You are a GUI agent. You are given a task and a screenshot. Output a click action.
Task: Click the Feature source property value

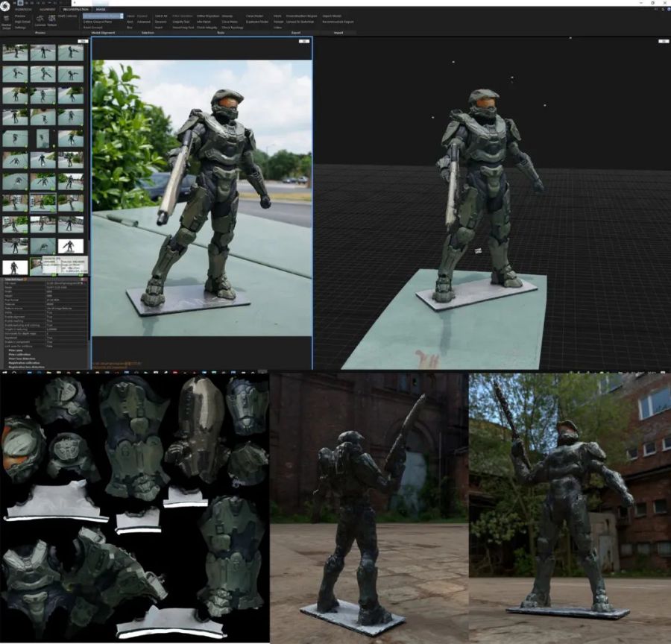tap(66, 308)
